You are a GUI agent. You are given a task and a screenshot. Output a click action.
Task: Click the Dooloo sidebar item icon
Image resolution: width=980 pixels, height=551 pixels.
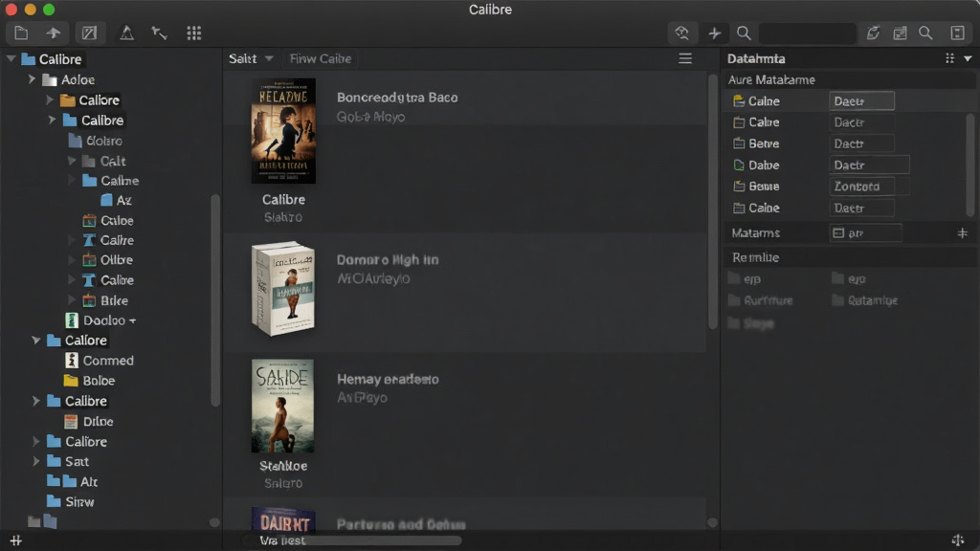tap(72, 320)
